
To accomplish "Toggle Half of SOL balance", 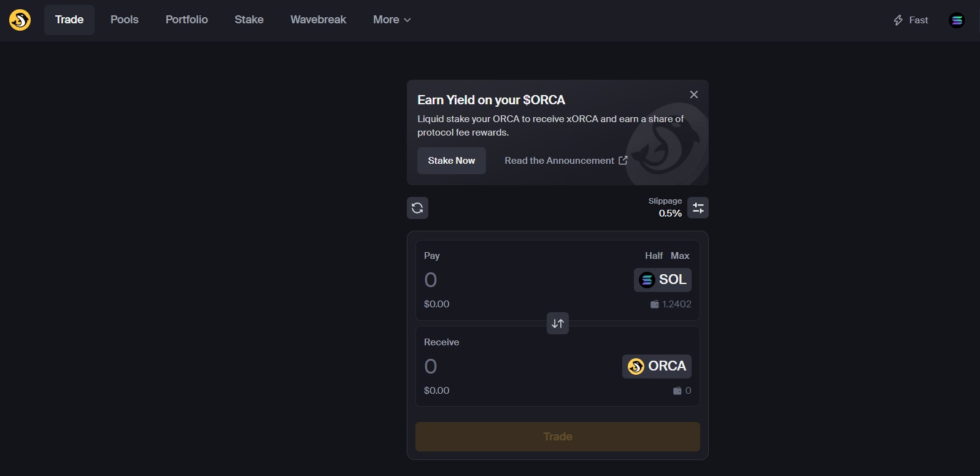I will pyautogui.click(x=653, y=256).
